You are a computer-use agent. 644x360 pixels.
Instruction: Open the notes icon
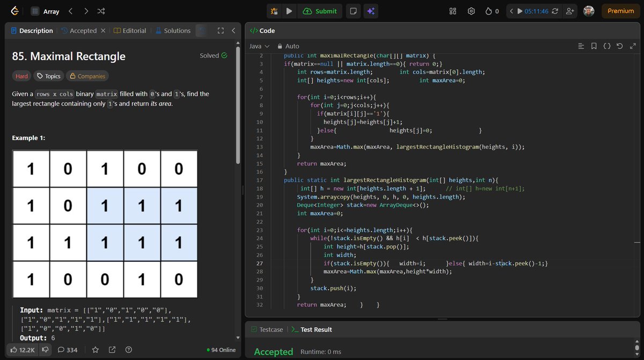pos(353,11)
